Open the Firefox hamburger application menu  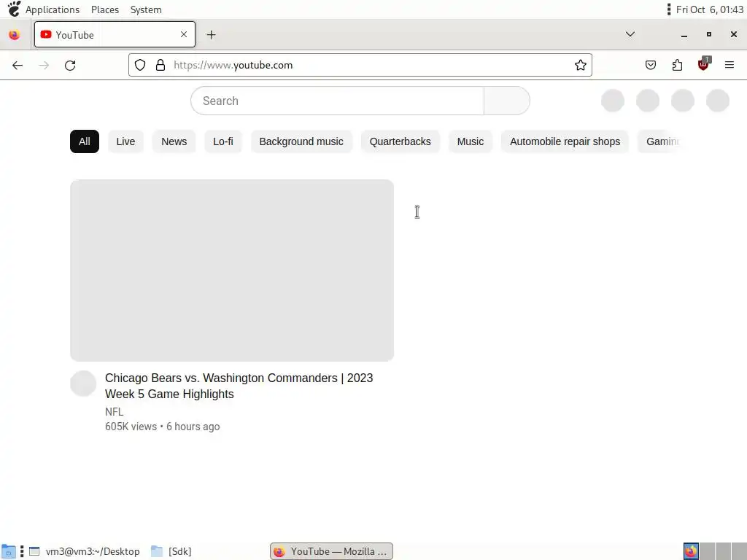tap(729, 65)
